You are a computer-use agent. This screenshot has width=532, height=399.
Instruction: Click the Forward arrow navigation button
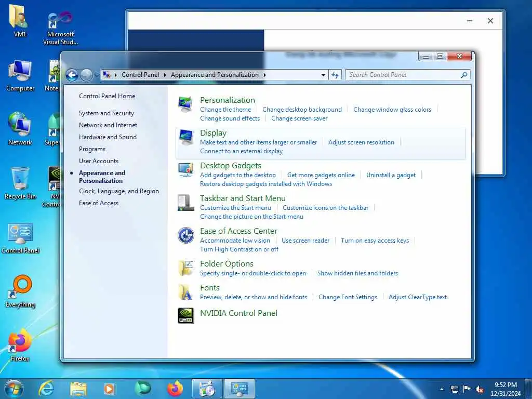(x=86, y=75)
